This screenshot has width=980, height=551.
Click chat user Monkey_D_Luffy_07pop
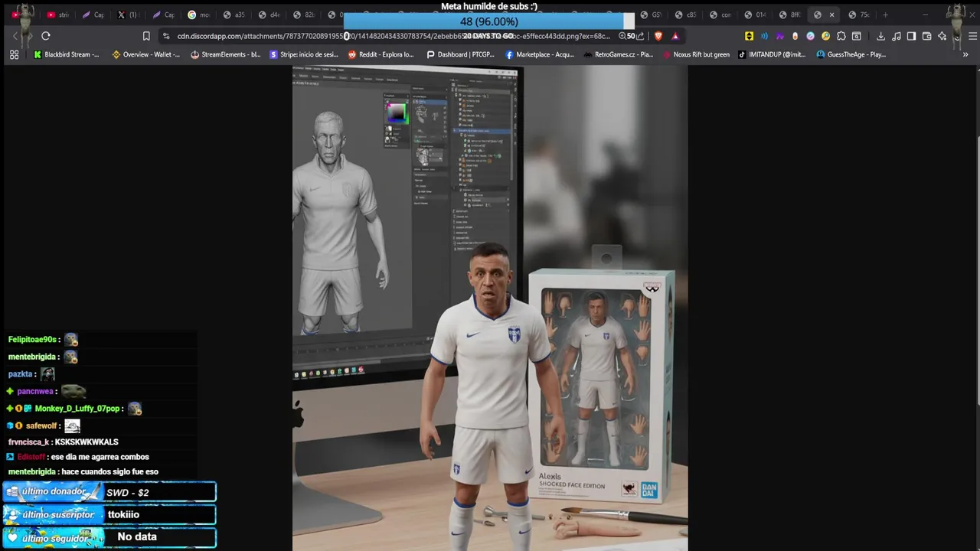point(77,409)
